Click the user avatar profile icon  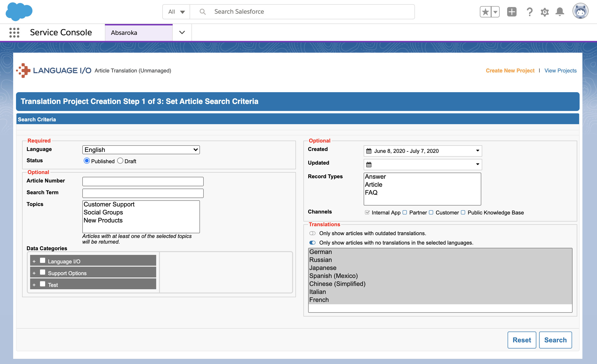point(580,11)
